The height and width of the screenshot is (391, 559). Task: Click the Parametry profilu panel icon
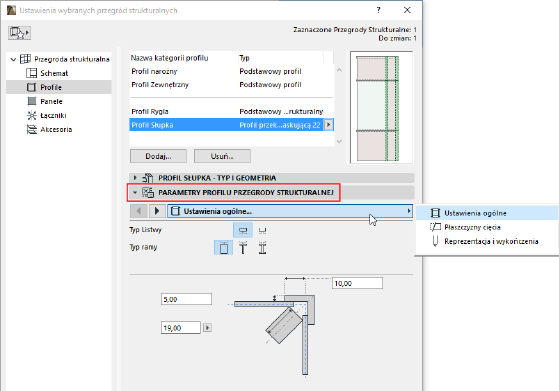click(148, 192)
